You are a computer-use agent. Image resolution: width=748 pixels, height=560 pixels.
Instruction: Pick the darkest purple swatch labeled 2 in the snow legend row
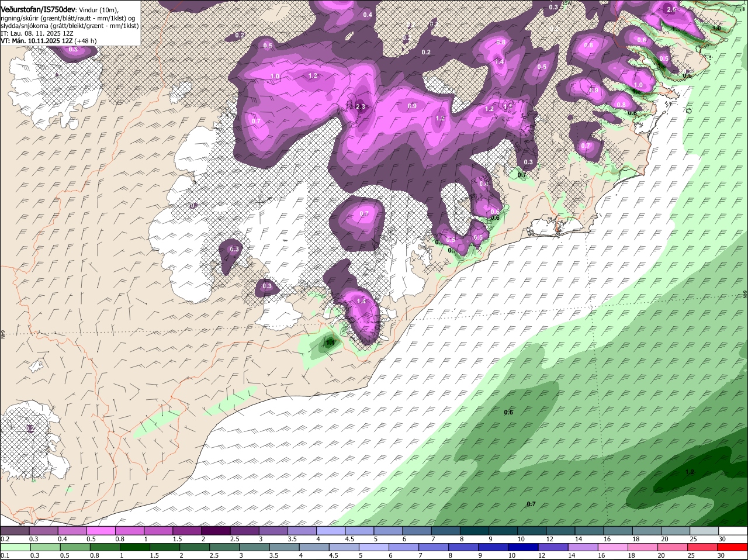(215, 531)
